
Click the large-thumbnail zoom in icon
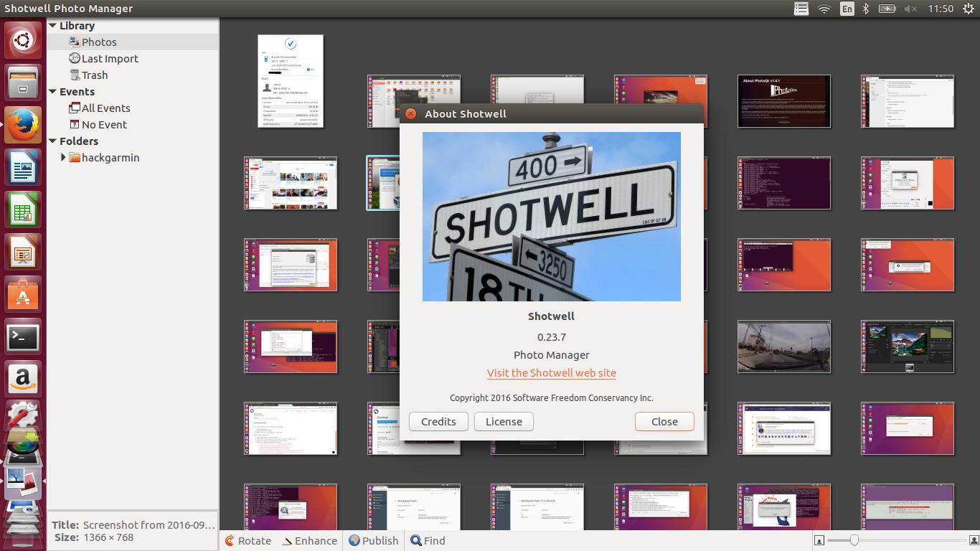974,540
